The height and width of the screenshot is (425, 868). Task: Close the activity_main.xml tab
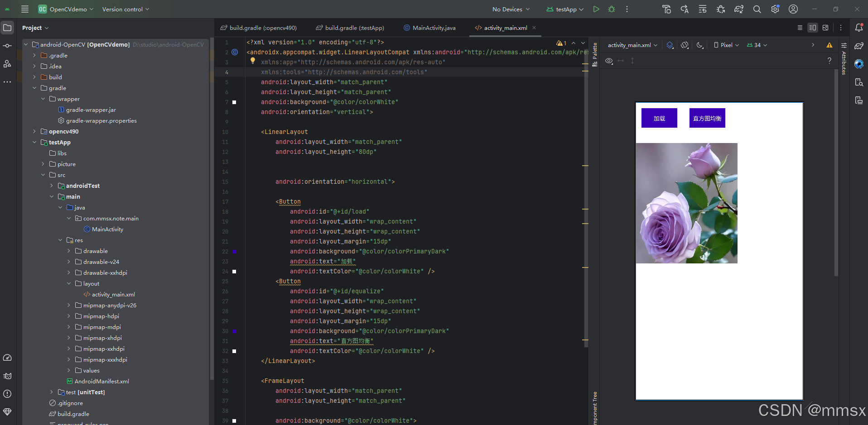point(534,28)
